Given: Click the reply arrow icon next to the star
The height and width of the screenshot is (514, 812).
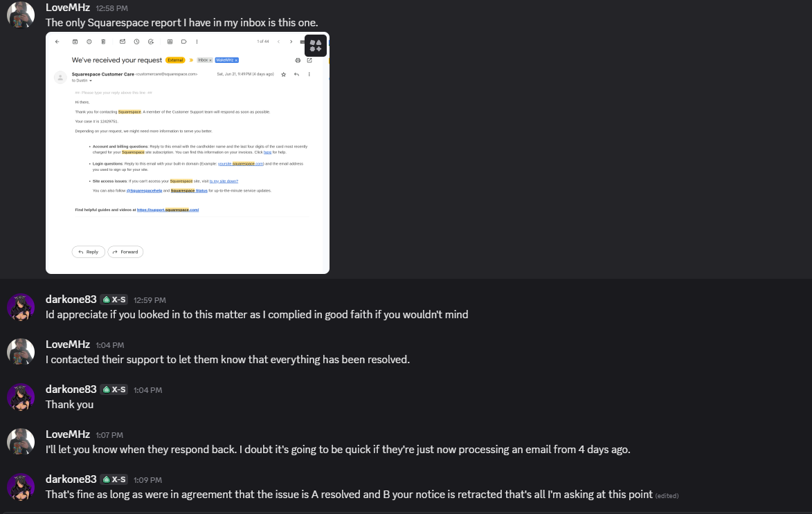Looking at the screenshot, I should [297, 75].
